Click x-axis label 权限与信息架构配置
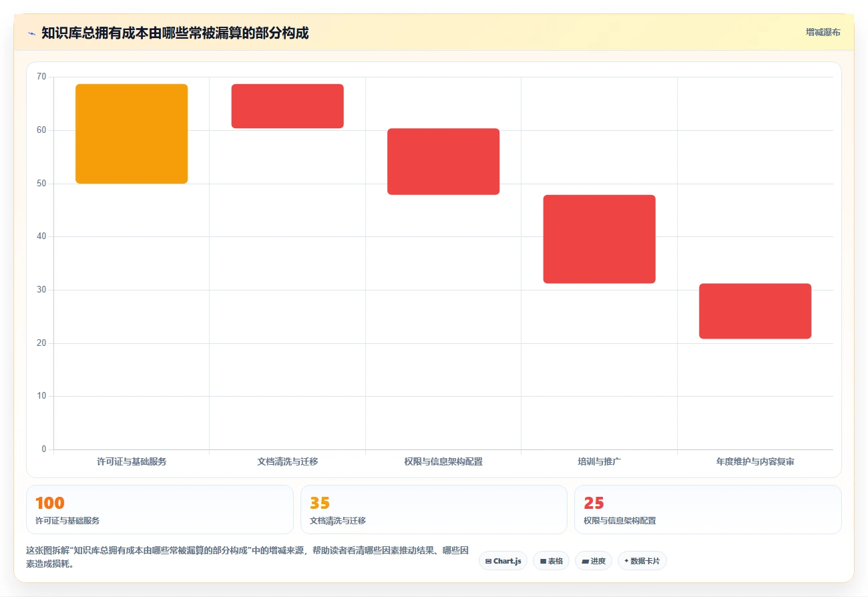 [x=443, y=461]
